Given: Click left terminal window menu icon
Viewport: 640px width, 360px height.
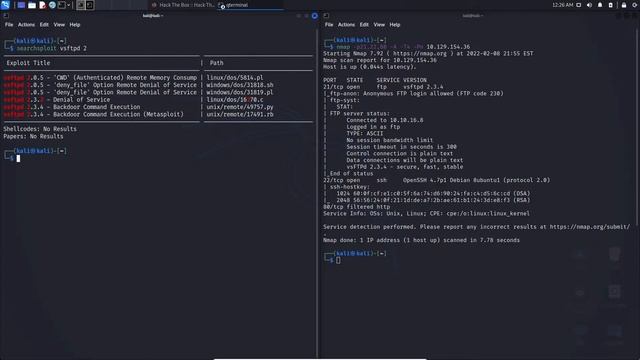Looking at the screenshot, I should point(6,16).
